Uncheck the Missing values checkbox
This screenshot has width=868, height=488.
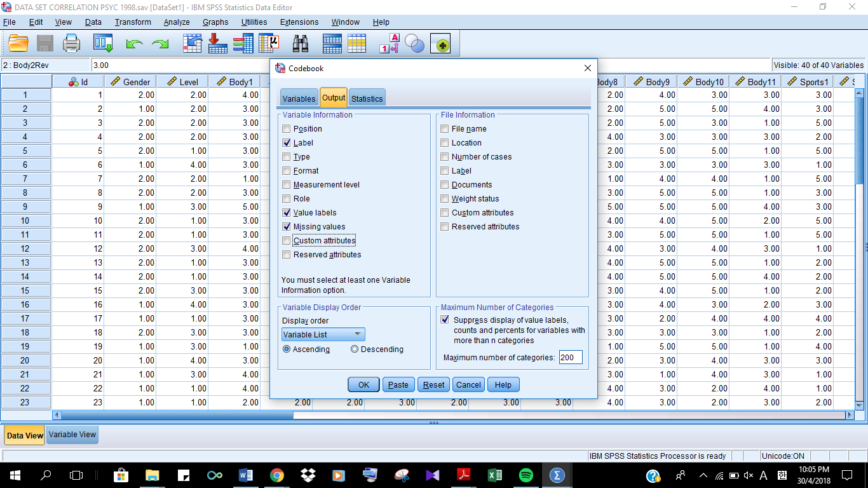pos(287,227)
